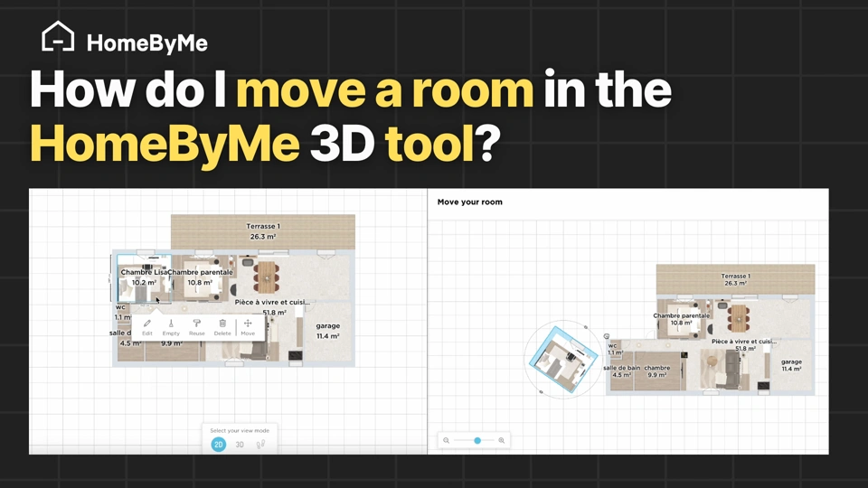Click the zoom slider handle
868x488 pixels.
(x=477, y=440)
